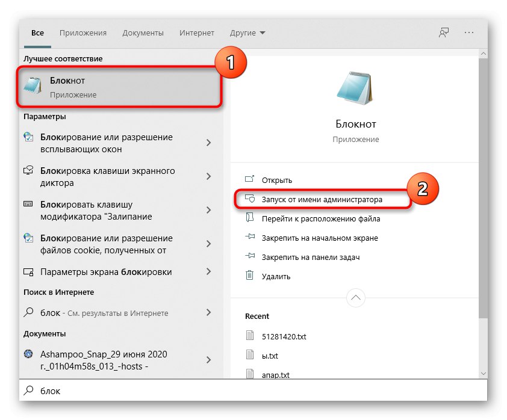Open the three-dot options menu
Image resolution: width=507 pixels, height=420 pixels.
(x=468, y=33)
